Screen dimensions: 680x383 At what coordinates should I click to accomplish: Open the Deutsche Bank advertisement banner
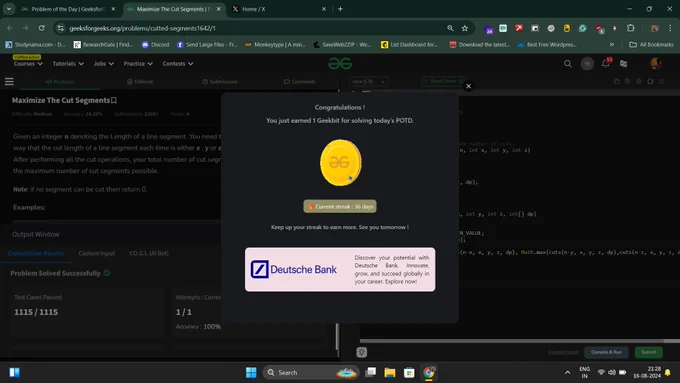[340, 269]
